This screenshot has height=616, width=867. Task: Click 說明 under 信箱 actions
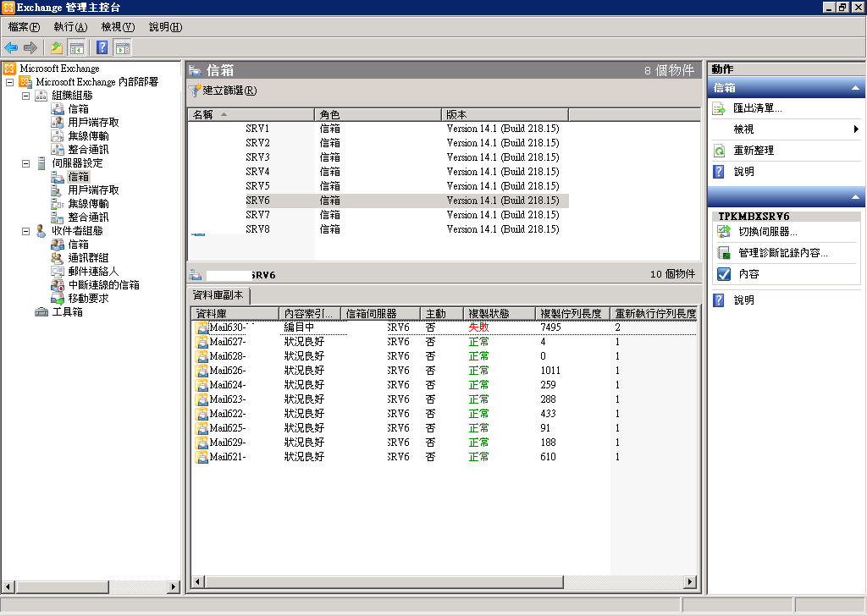tap(743, 172)
